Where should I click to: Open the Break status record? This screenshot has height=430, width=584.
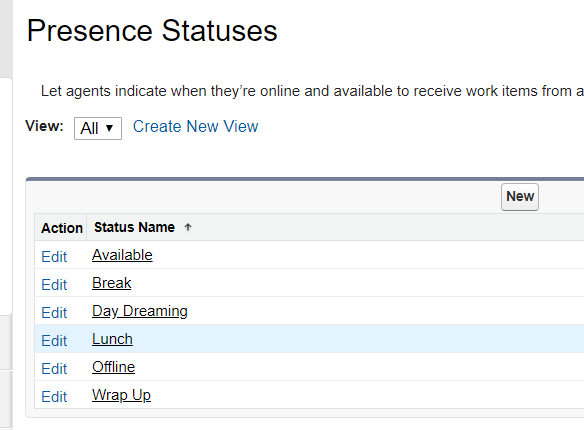pos(112,283)
